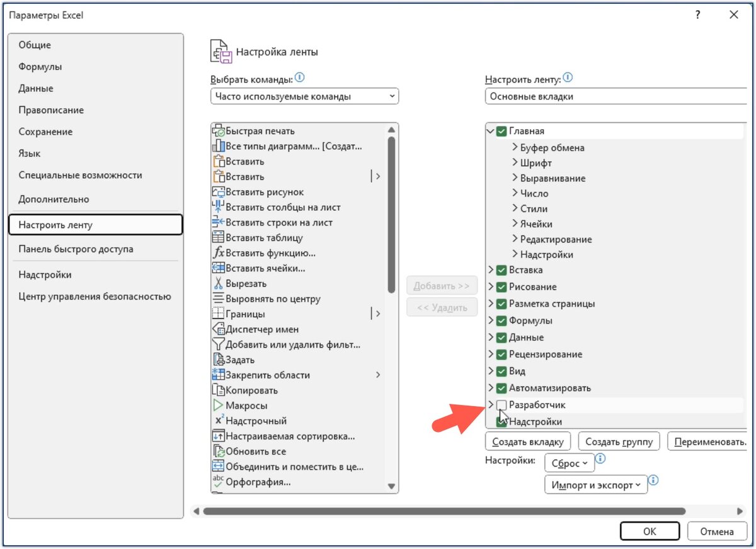Viewport: 756px width, 549px height.
Task: Click the Задать command icon
Action: (219, 359)
